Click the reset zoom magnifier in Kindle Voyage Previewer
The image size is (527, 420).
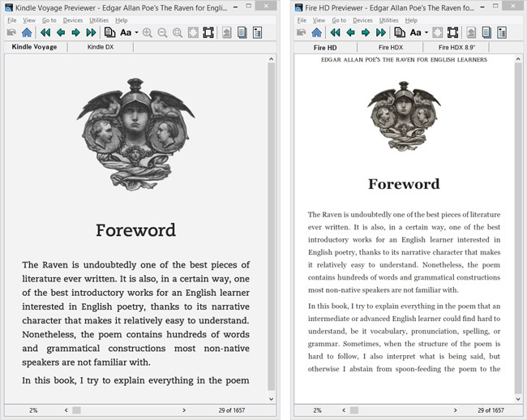pyautogui.click(x=178, y=32)
